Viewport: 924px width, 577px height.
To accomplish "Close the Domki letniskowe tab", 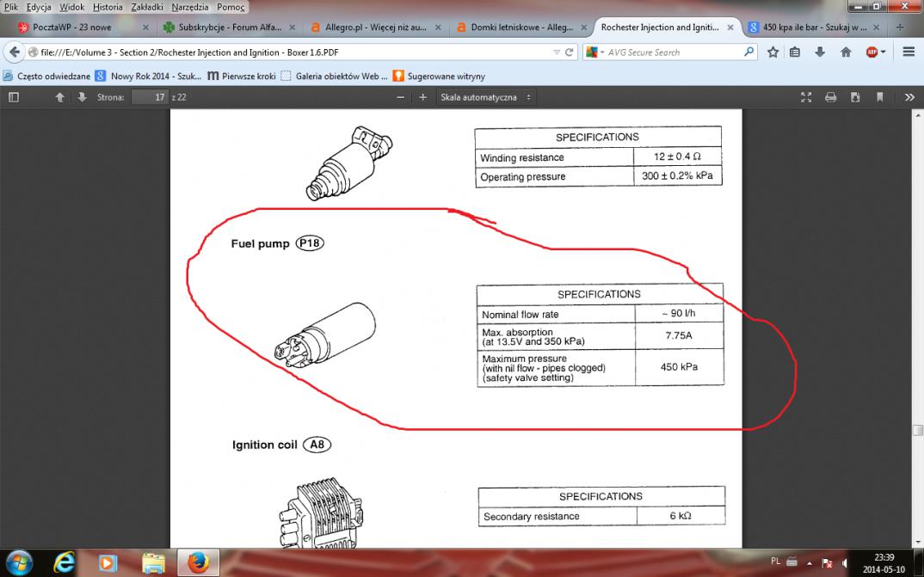I will 583,27.
